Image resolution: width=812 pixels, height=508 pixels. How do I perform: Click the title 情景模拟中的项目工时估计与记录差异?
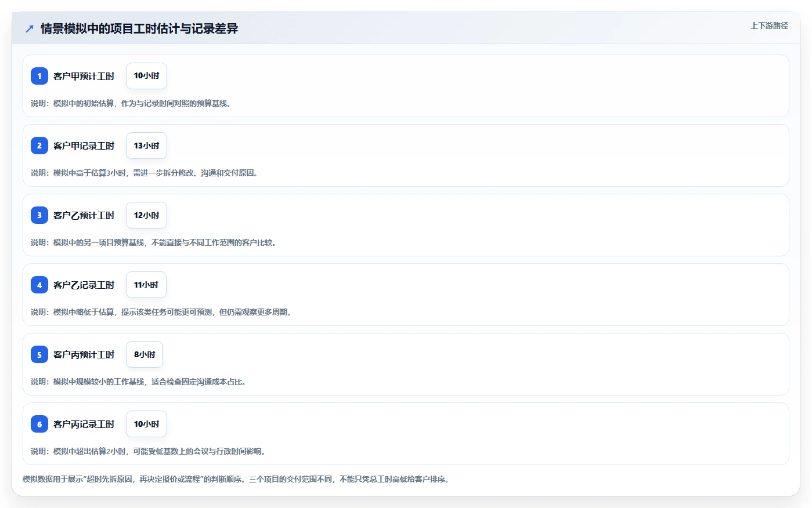click(139, 28)
